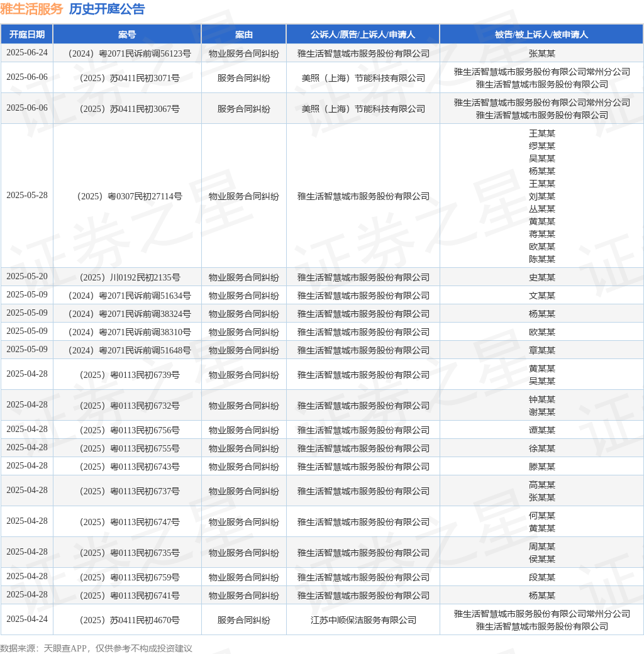Click case number 粤0113民初6747号

click(130, 522)
